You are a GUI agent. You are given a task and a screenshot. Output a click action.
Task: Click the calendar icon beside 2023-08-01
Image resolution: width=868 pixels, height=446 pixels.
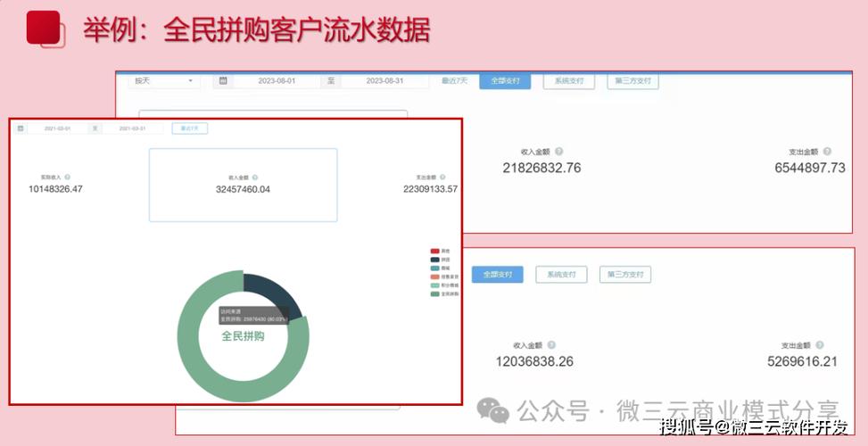pos(223,81)
